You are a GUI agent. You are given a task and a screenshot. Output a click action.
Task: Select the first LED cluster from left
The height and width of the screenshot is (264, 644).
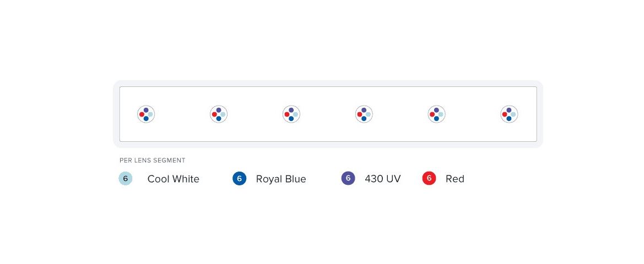tap(146, 114)
